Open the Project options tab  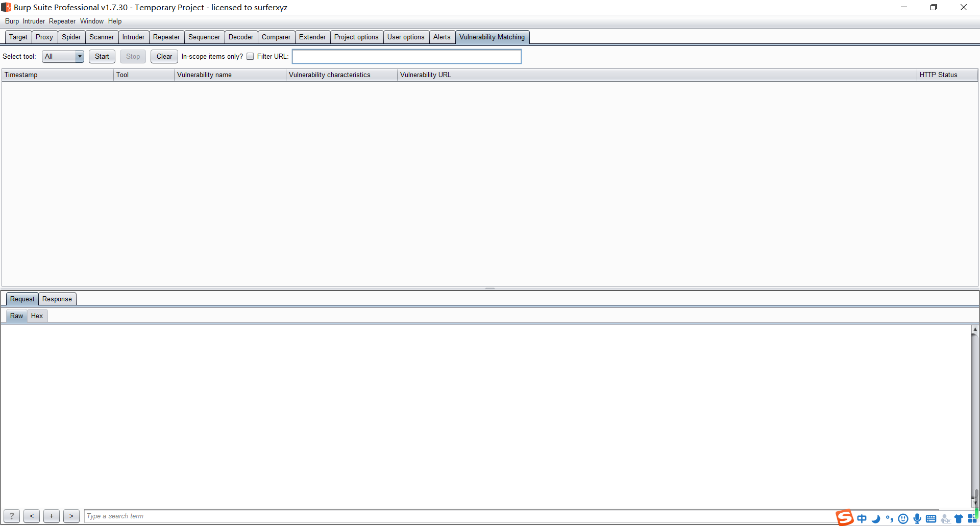pyautogui.click(x=356, y=37)
